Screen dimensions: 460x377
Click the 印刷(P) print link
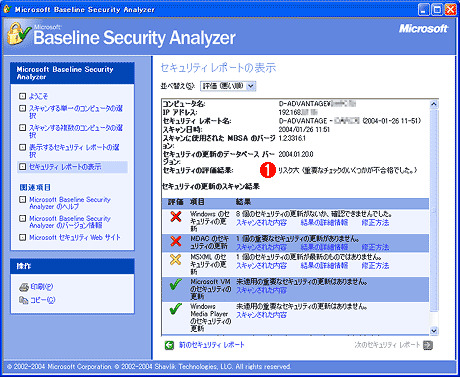(x=42, y=287)
